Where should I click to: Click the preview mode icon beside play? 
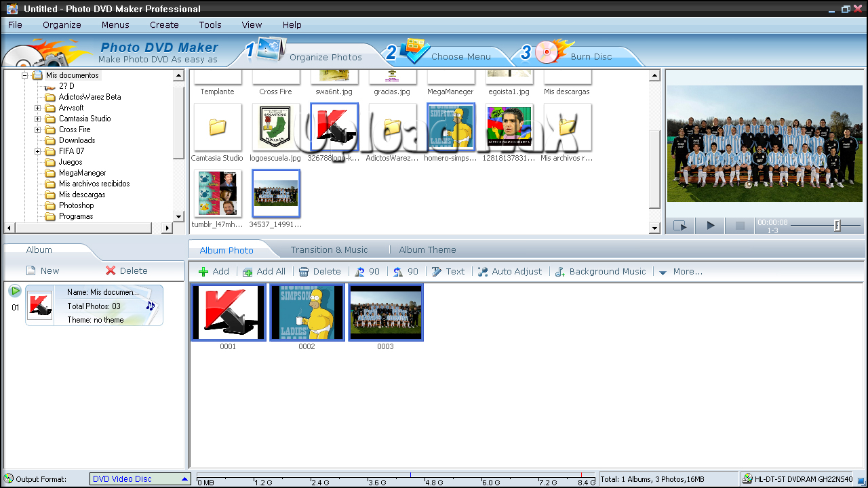coord(681,226)
